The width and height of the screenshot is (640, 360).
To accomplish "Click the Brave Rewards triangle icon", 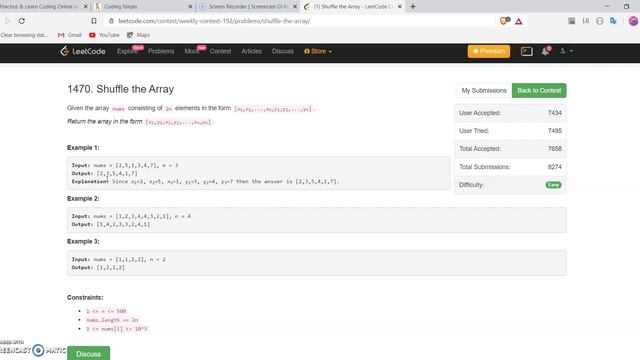I will (518, 21).
